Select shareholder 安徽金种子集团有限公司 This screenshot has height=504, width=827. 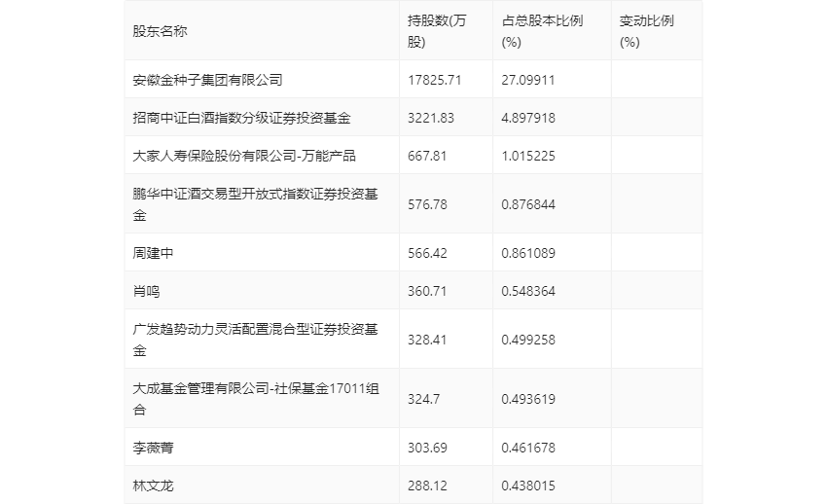click(x=208, y=80)
